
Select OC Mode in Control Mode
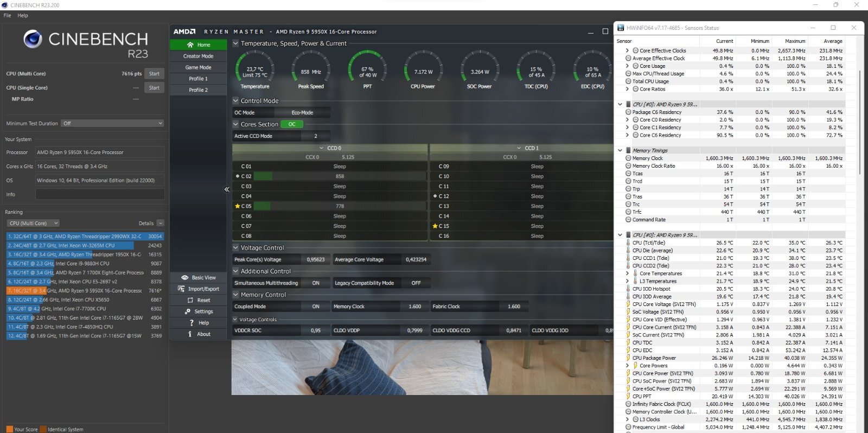tap(254, 113)
